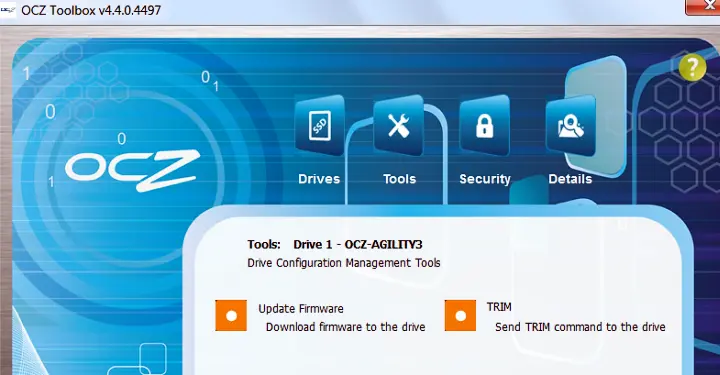Switch to the Security tab label

[485, 179]
